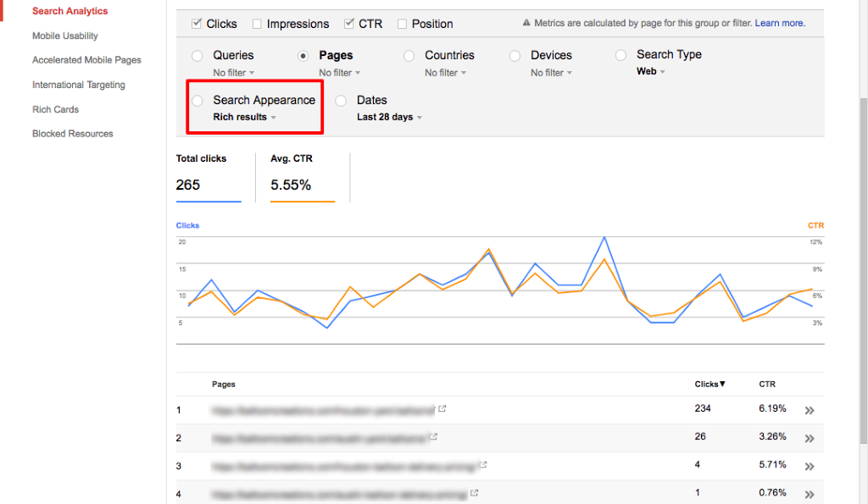The height and width of the screenshot is (504, 868).
Task: Select the Search Appearance radio button
Action: (198, 101)
